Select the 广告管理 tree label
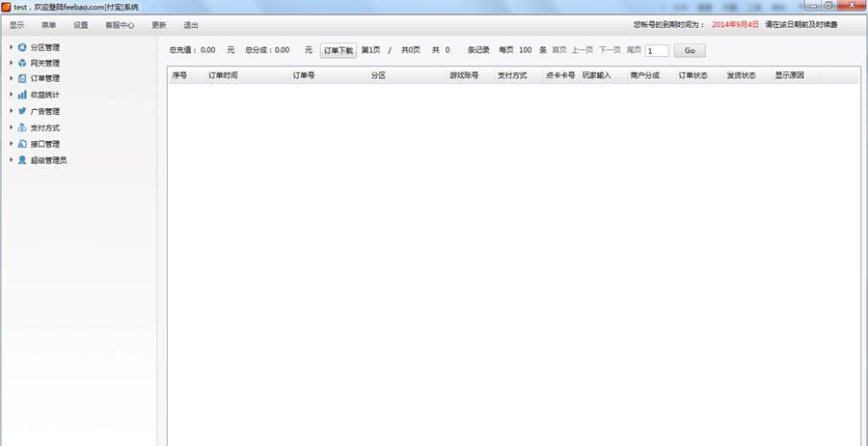 click(45, 111)
